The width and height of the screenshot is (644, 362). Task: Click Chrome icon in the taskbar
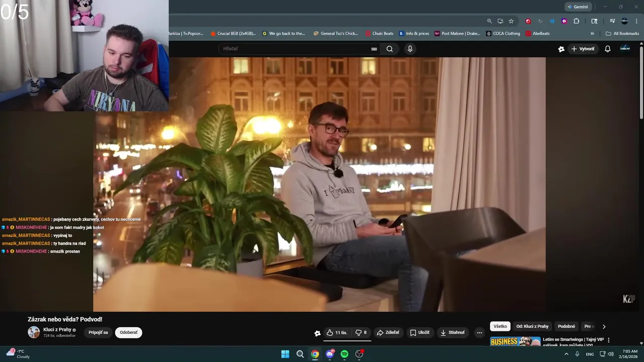coord(315,354)
